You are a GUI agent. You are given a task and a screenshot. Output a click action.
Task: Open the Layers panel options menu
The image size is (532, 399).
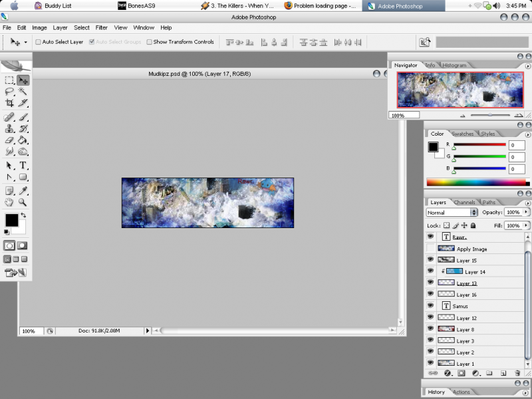pos(528,203)
